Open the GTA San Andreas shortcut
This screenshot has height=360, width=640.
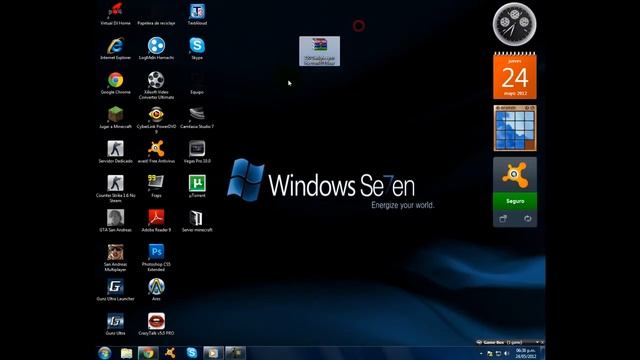(116, 221)
